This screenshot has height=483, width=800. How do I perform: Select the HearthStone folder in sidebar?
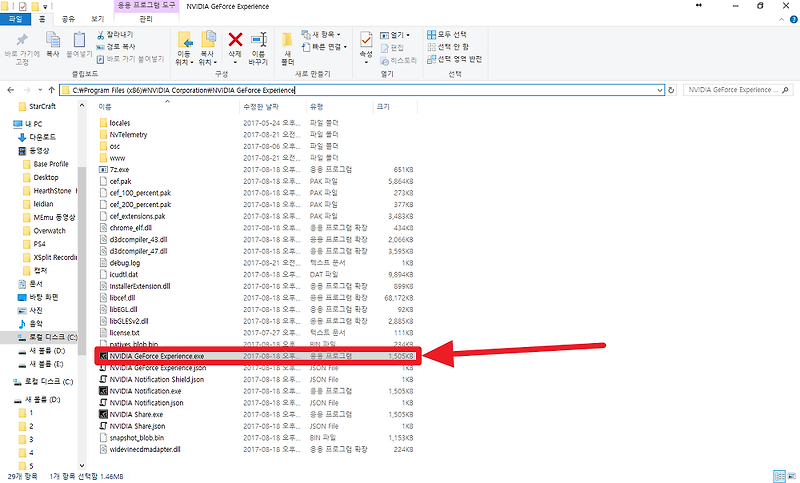[49, 191]
